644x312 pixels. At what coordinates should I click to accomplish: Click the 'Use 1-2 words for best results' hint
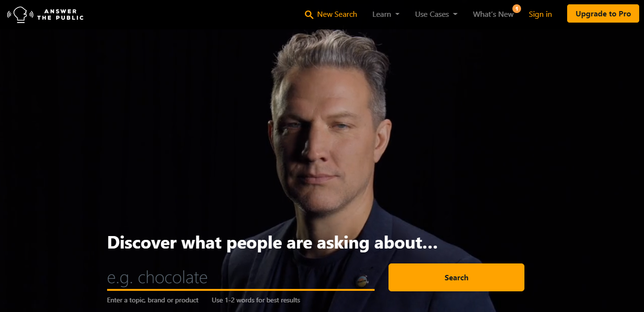pyautogui.click(x=256, y=300)
